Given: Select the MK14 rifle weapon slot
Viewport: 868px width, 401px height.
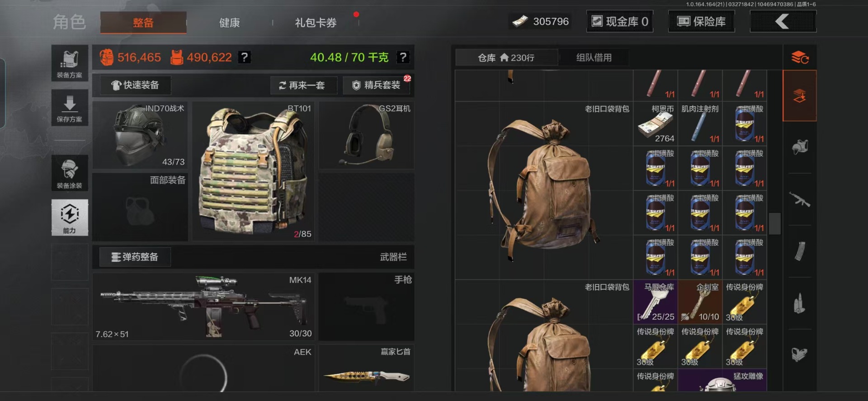Looking at the screenshot, I should tap(203, 307).
